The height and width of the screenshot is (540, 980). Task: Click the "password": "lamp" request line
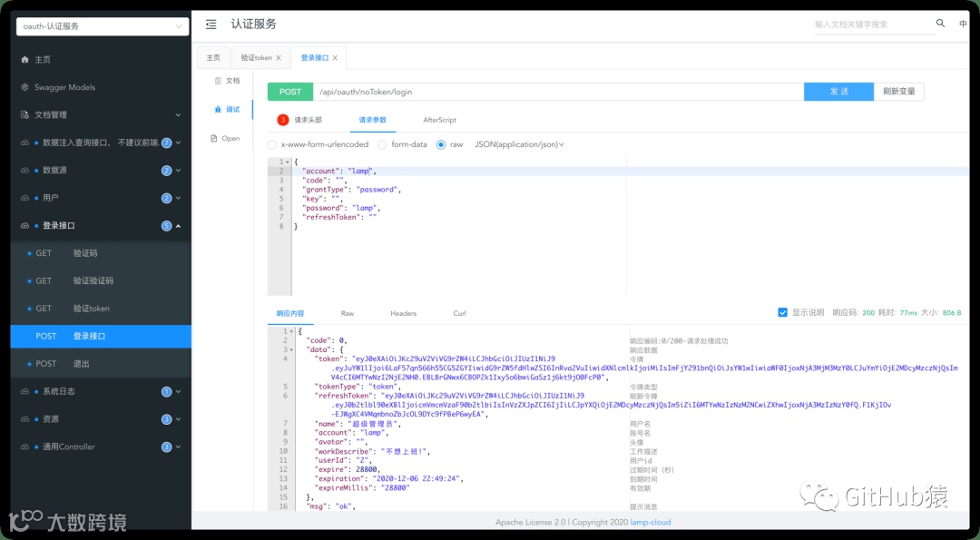pos(341,208)
